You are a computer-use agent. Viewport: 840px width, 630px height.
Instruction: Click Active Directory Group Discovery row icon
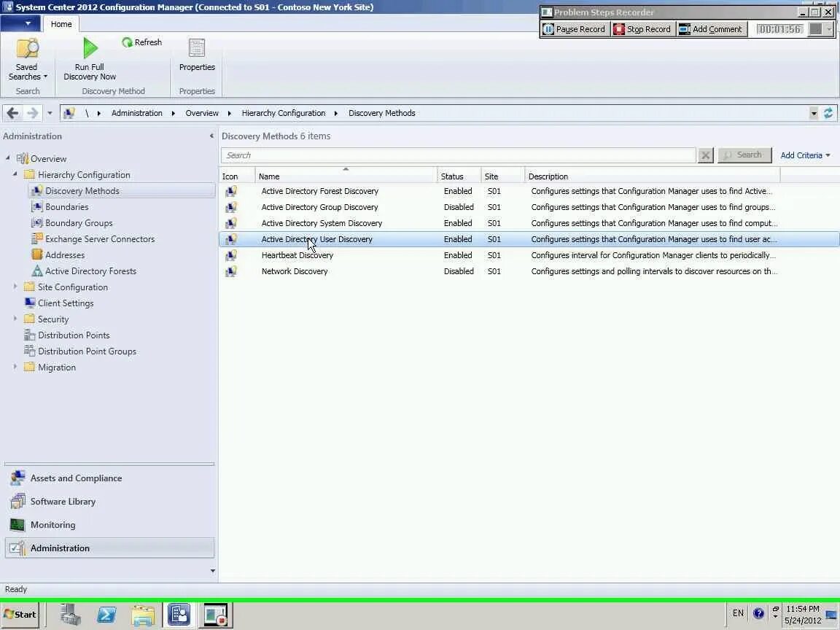[231, 207]
